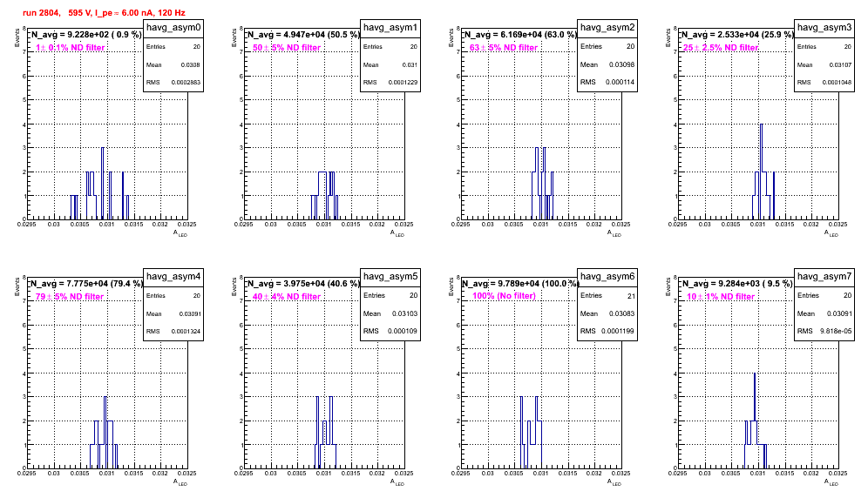Click the run 2804 header text
868x498 pixels.
tap(104, 13)
